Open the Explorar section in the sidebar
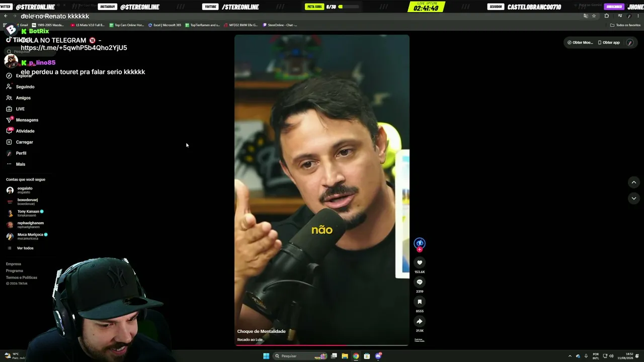The height and width of the screenshot is (362, 644). click(20, 75)
